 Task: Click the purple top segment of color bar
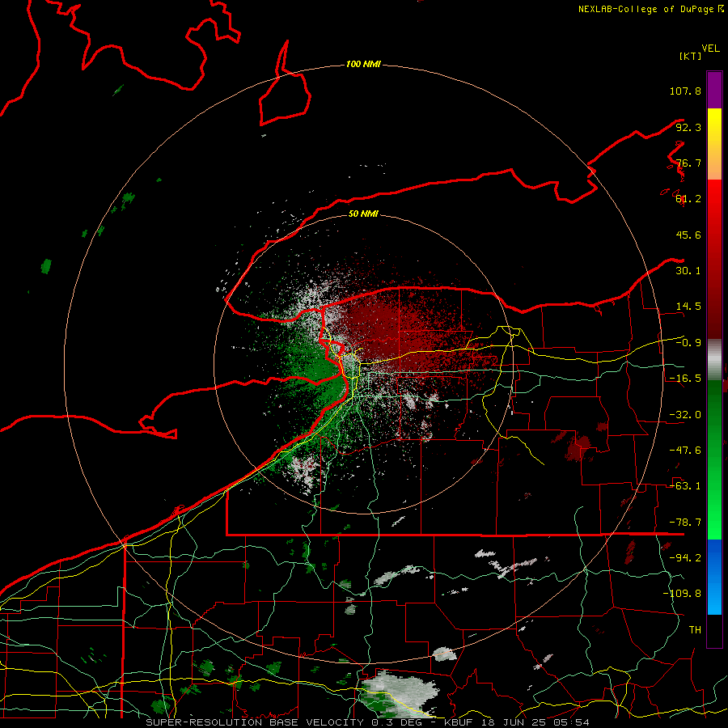tap(714, 90)
